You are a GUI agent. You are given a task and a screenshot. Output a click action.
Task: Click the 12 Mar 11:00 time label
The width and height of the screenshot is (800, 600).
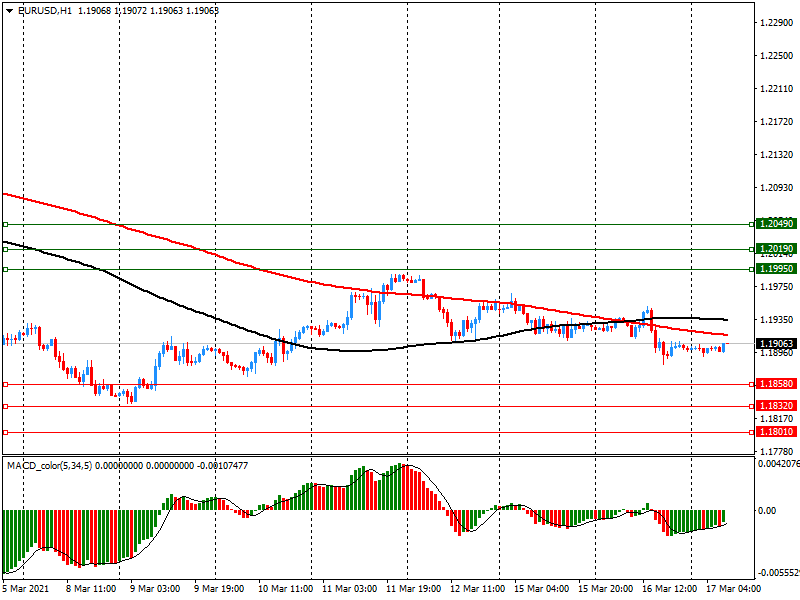point(478,589)
